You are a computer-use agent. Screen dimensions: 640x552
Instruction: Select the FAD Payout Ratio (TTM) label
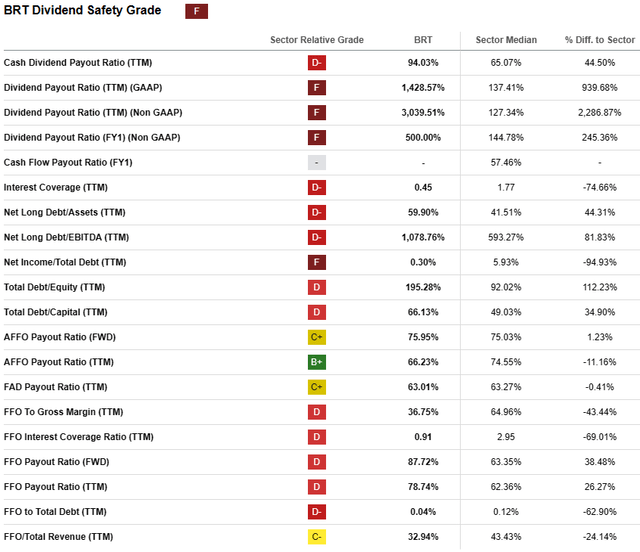click(x=56, y=387)
